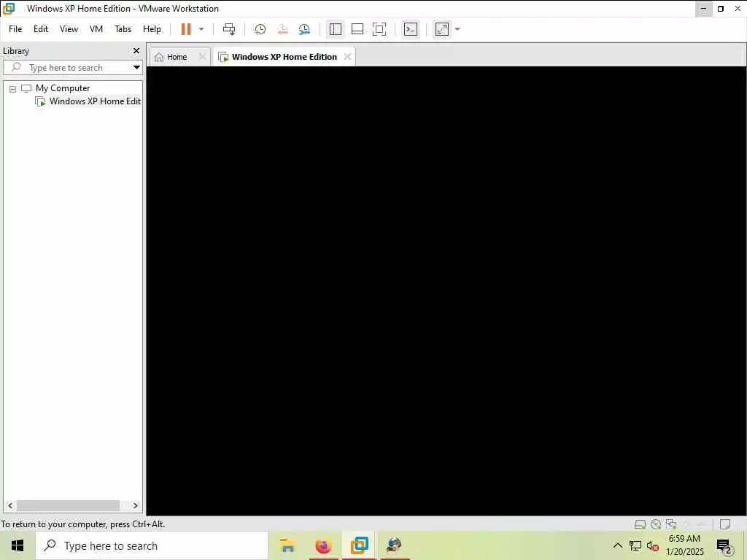Click the globe application taskbar icon

click(x=395, y=545)
